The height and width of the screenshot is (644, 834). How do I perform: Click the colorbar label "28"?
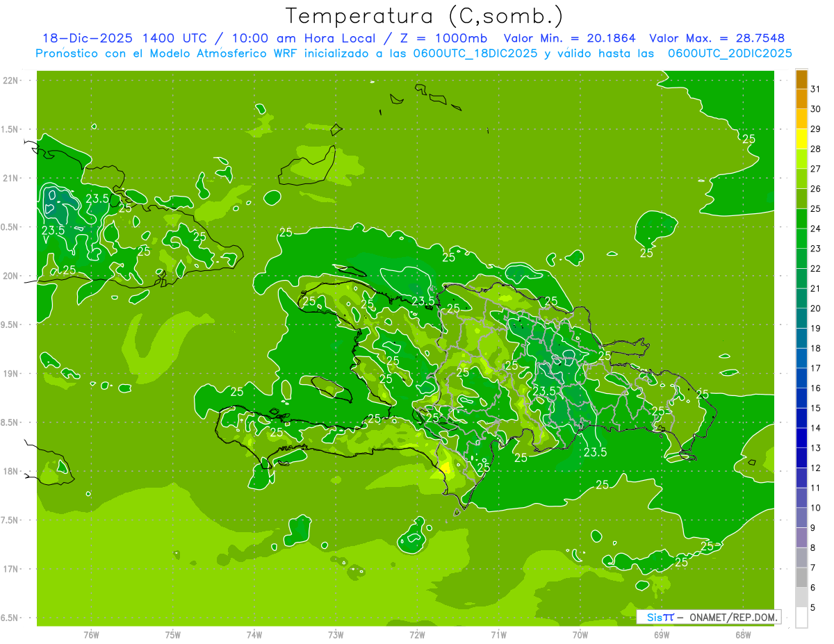[x=816, y=149]
